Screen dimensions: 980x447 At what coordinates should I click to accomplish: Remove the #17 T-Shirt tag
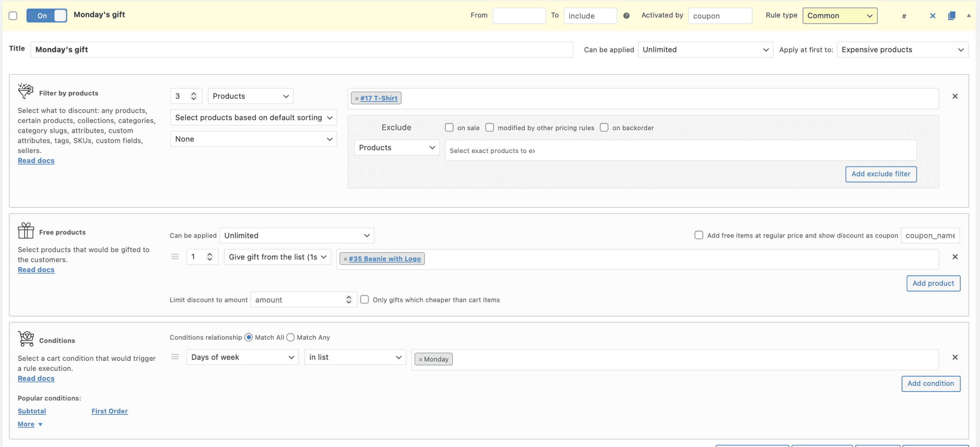357,98
